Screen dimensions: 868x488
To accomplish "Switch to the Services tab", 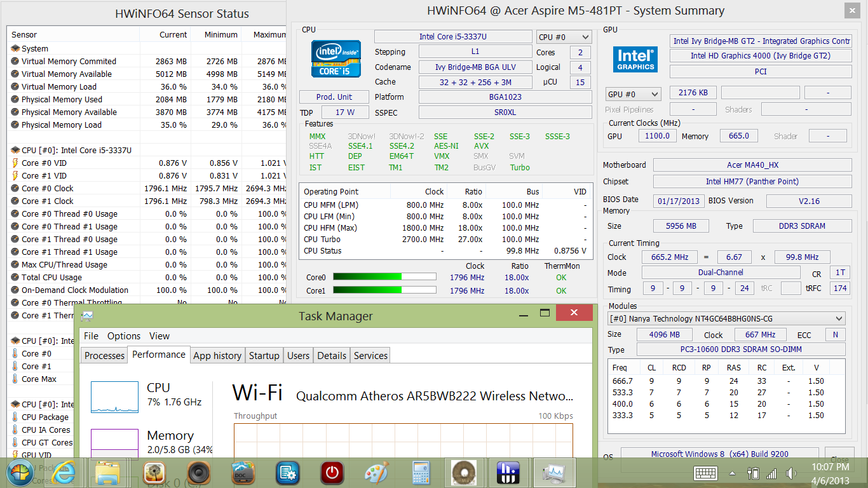I will click(370, 355).
